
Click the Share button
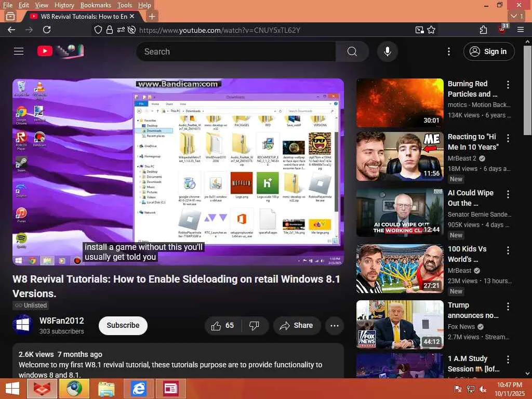click(x=297, y=325)
